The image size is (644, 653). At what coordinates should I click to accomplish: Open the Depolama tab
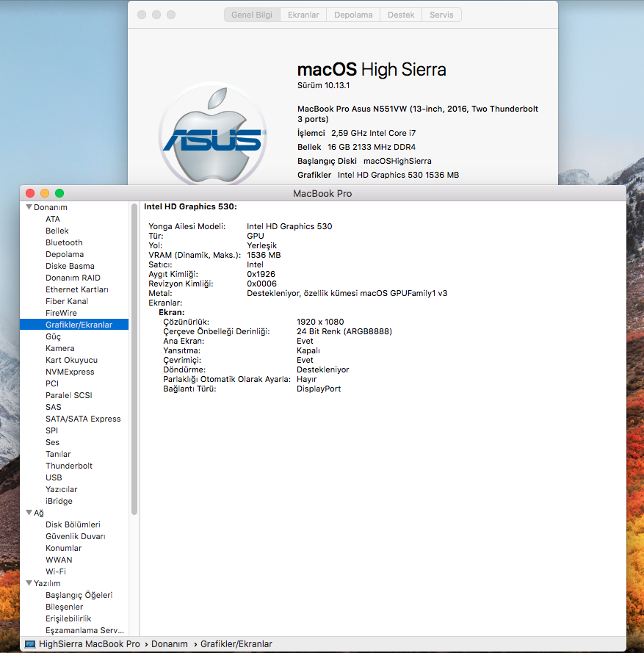coord(353,15)
